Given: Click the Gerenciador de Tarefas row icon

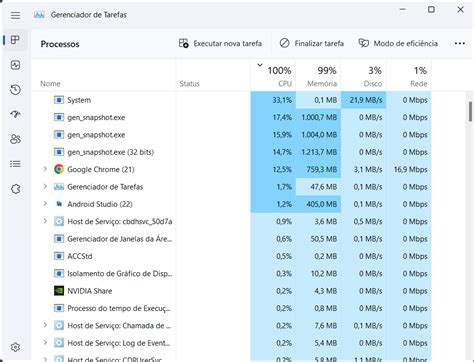Looking at the screenshot, I should coord(59,187).
